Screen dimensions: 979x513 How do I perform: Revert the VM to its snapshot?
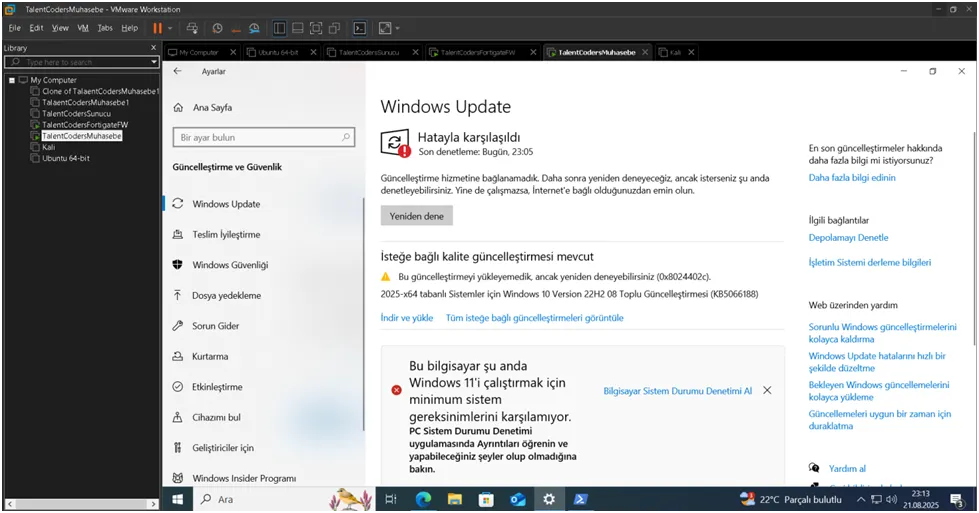(x=236, y=28)
